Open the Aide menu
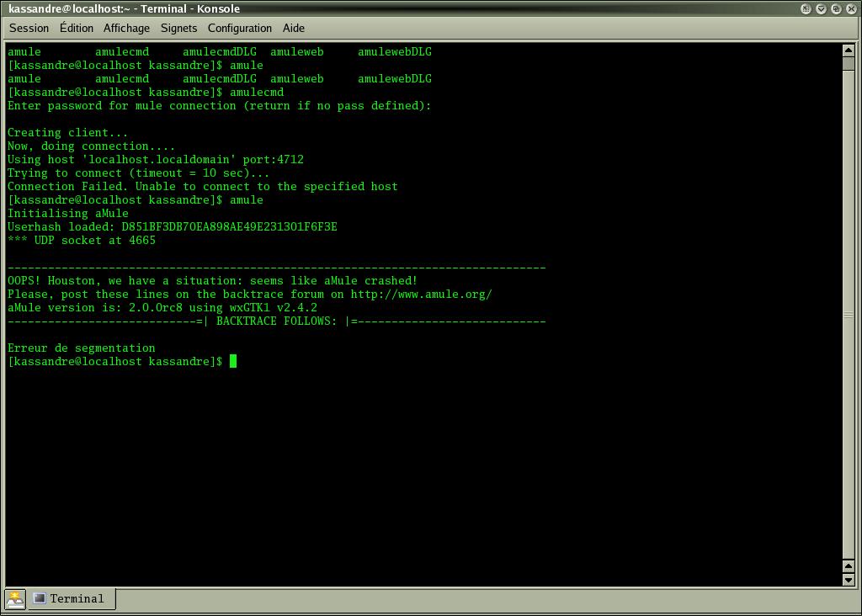862x616 pixels. [x=294, y=28]
